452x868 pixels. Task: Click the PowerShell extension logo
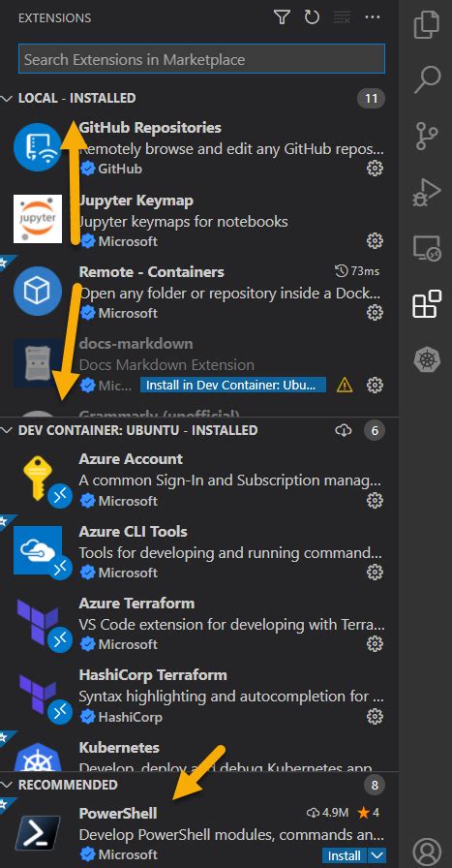coord(38,832)
